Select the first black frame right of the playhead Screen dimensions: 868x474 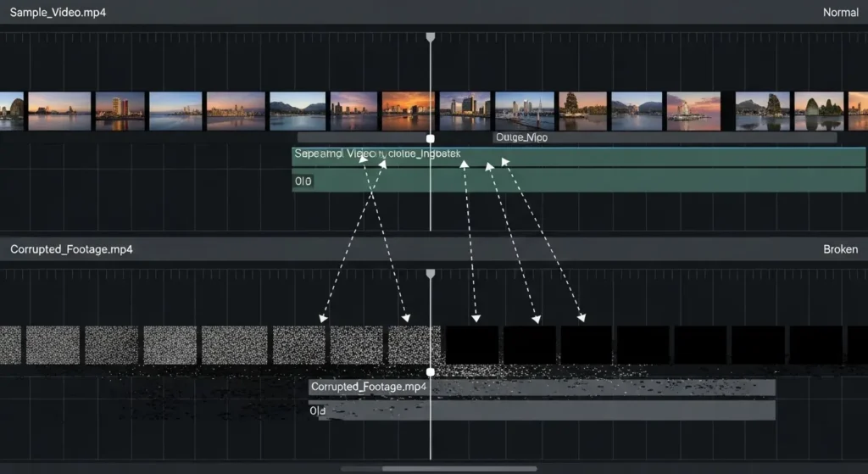(471, 345)
